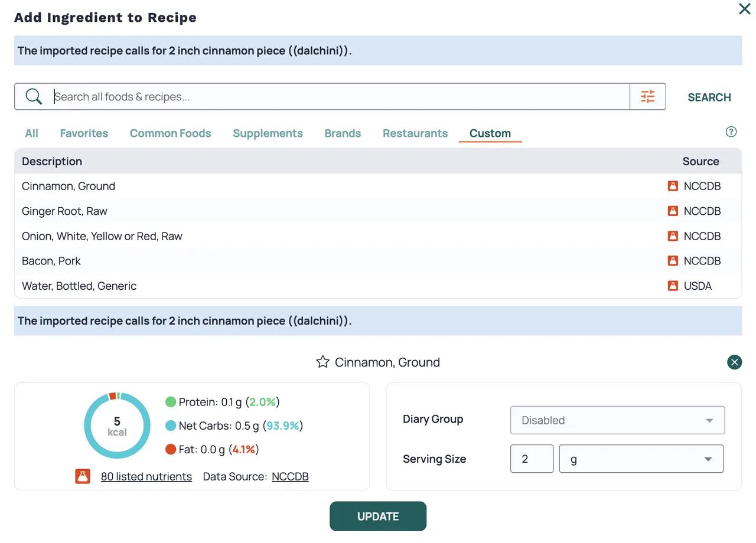Follow the NCCDB data source link
Screen dimensions: 756x543
(290, 477)
